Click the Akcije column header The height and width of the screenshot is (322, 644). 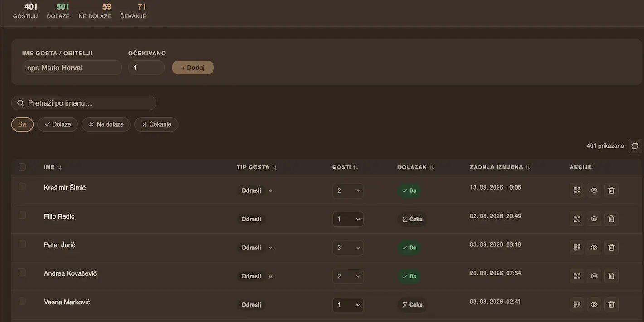581,167
